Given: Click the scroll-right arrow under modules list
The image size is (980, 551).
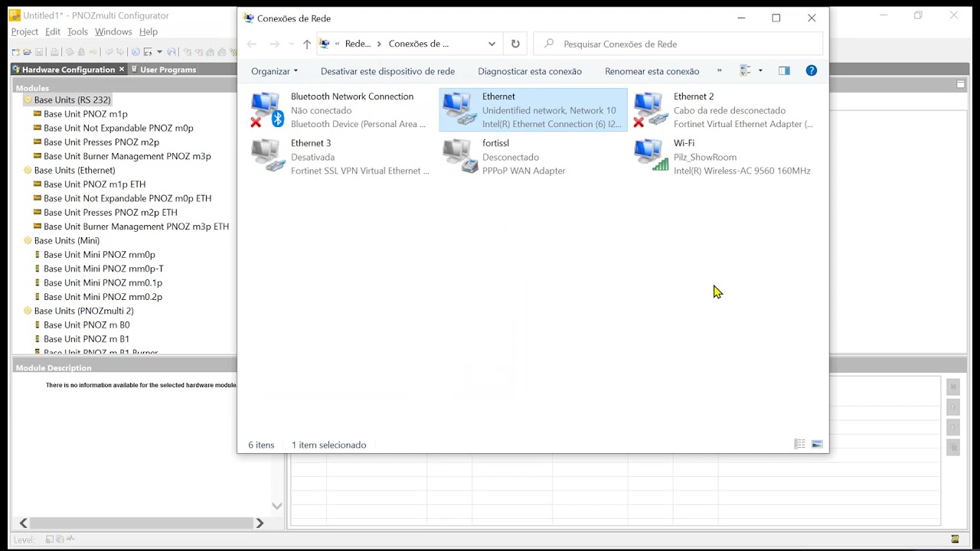Looking at the screenshot, I should tap(260, 523).
